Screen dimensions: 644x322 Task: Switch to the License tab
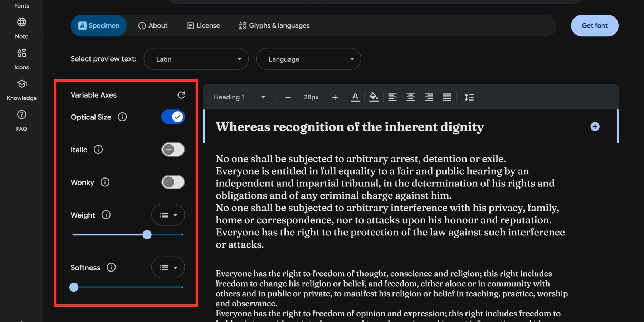click(203, 26)
